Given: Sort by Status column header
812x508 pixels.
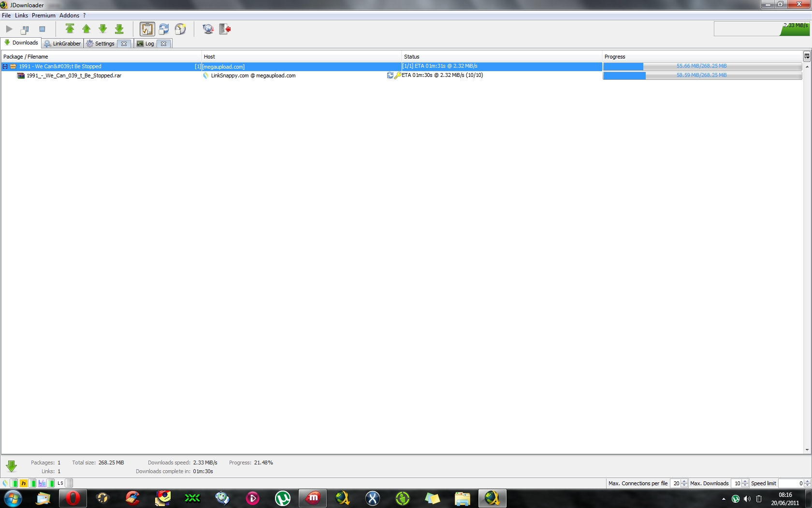Looking at the screenshot, I should 502,57.
